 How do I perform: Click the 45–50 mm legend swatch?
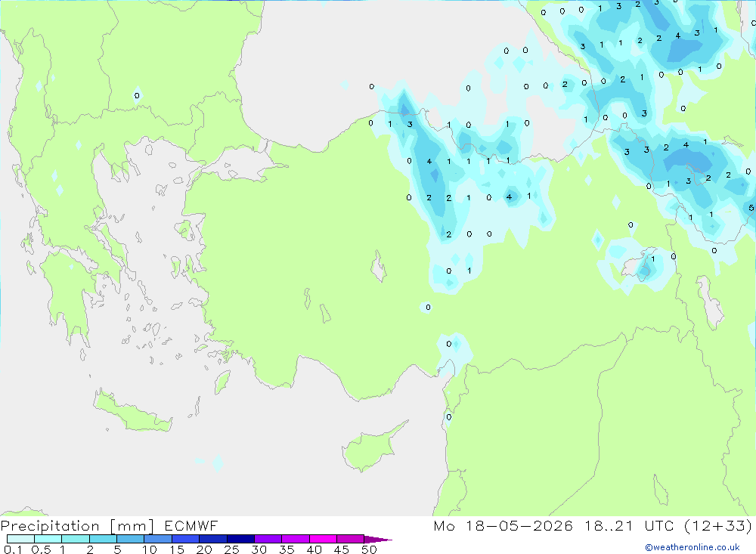click(350, 539)
